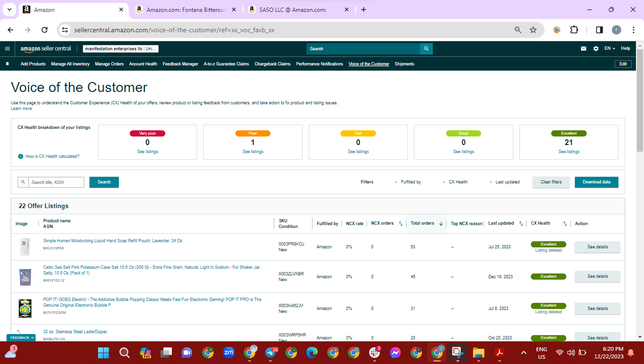The width and height of the screenshot is (644, 364).
Task: Open the Chrome extensions puzzle icon
Action: 574,30
